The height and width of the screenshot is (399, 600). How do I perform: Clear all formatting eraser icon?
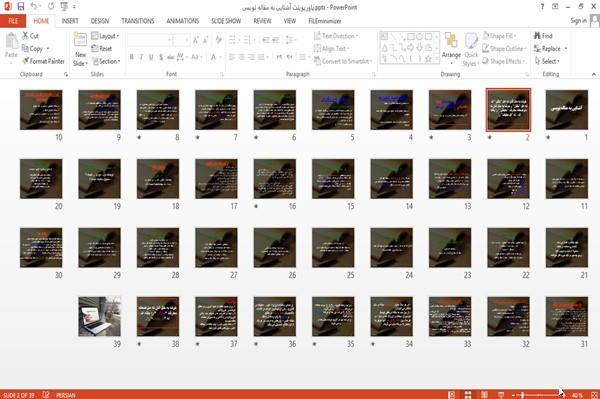tap(218, 40)
